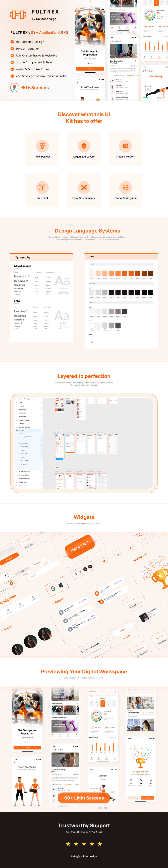
Task: Select the Easy Customizable feature icon
Action: (x=84, y=187)
